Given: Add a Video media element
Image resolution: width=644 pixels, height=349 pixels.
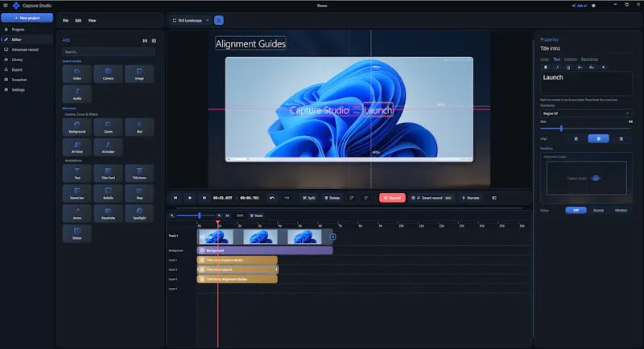Looking at the screenshot, I should point(76,74).
